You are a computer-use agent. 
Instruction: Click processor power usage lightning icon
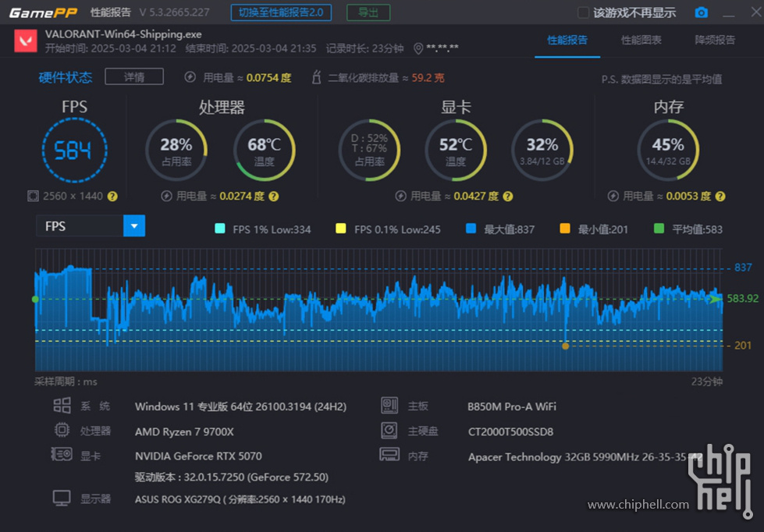click(167, 197)
